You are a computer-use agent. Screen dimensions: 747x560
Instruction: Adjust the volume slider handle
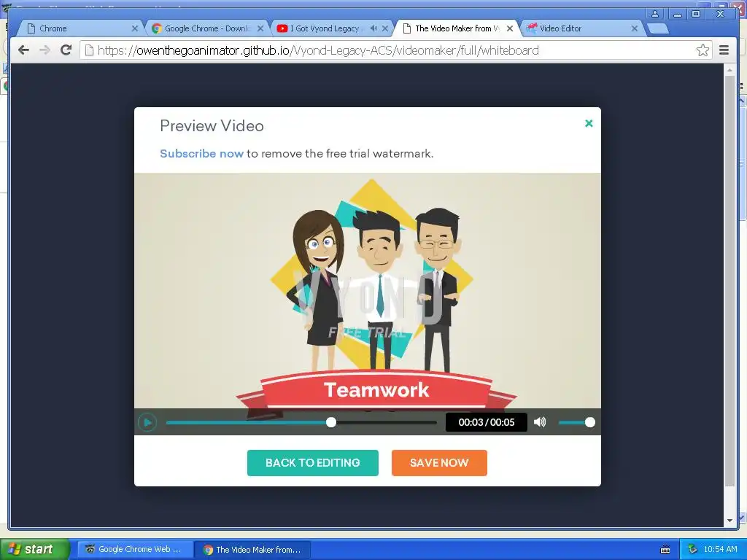pyautogui.click(x=589, y=422)
